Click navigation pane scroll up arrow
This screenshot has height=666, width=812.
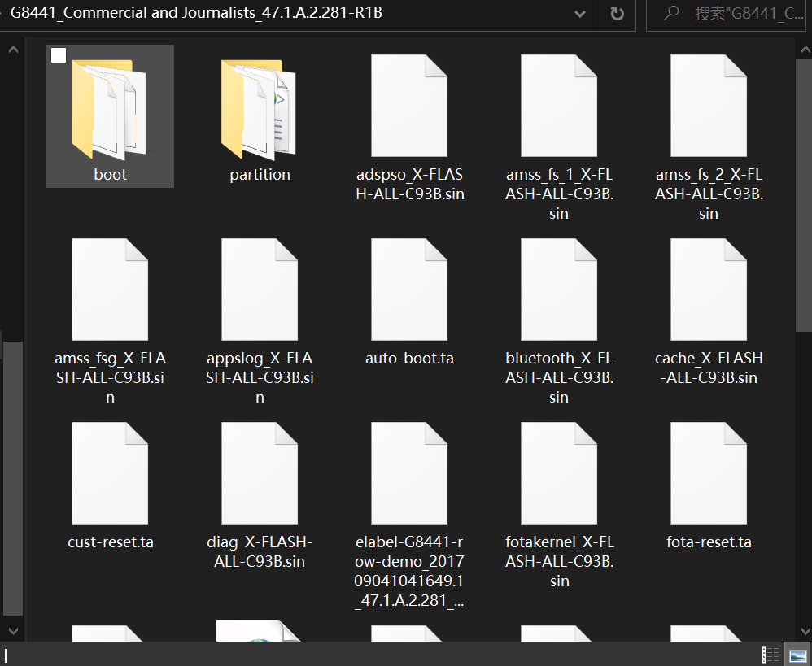click(12, 50)
